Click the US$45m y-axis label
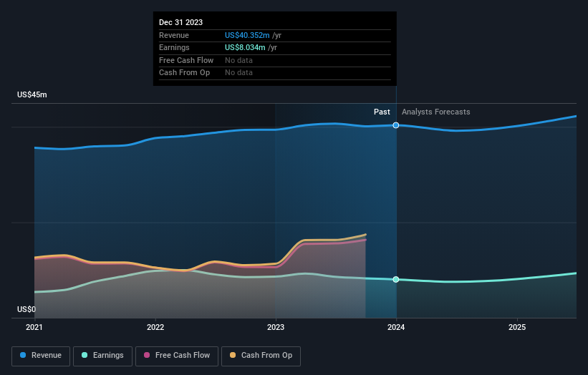This screenshot has height=375, width=588. [x=32, y=94]
